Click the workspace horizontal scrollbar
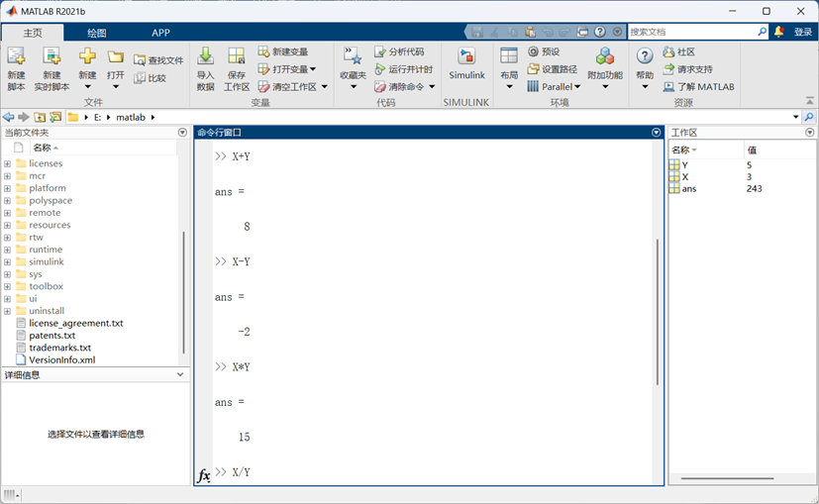Screen dimensions: 819x504 [x=727, y=478]
